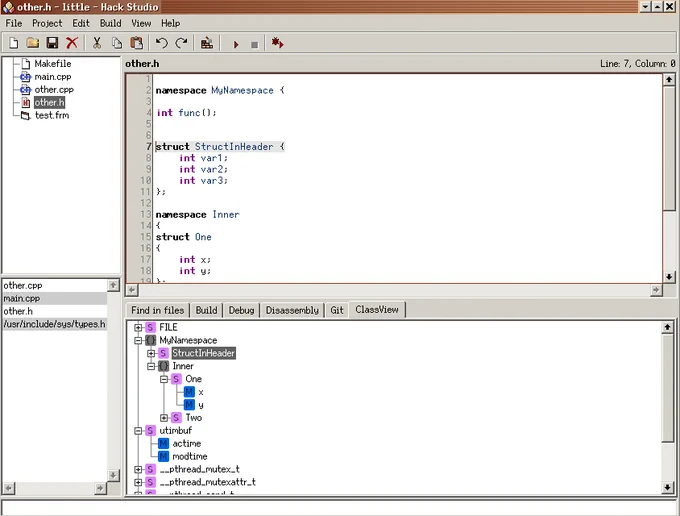Click the Paste clipboard icon
Viewport: 680px width, 516px height.
pos(137,43)
